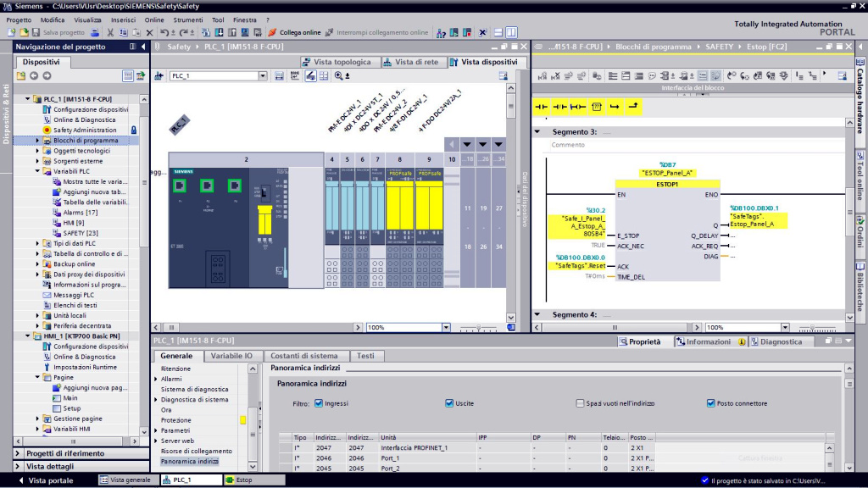Image resolution: width=868 pixels, height=488 pixels.
Task: Expand the Progetti di riferimento section
Action: click(18, 453)
